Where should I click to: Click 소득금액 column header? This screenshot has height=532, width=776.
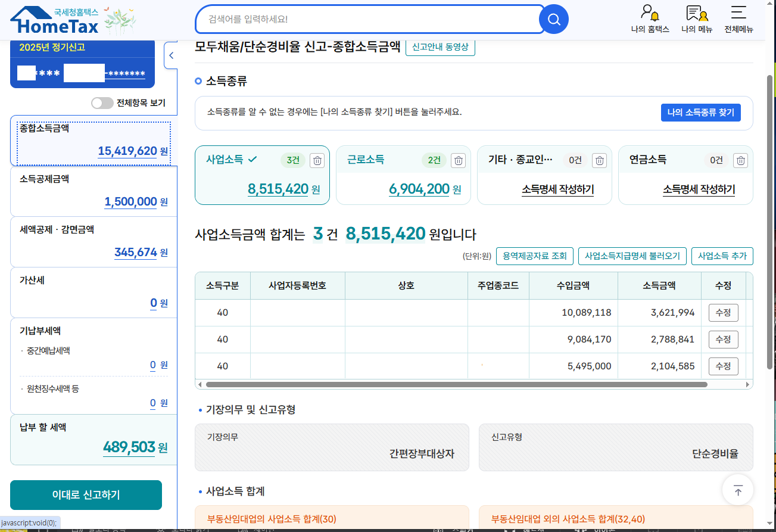coord(659,285)
